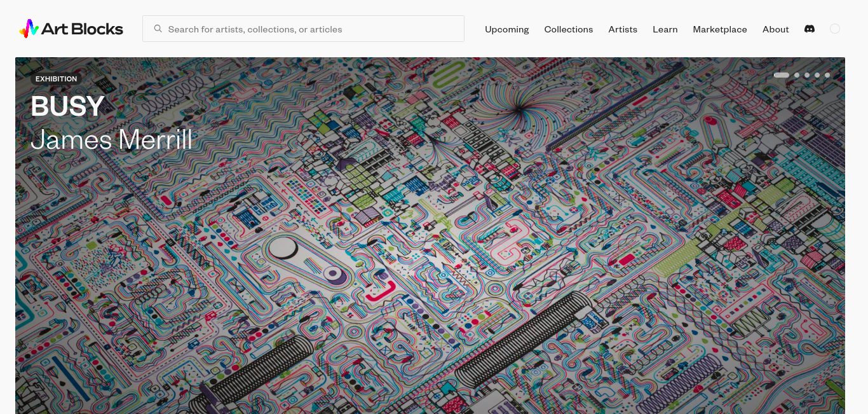Viewport: 868px width, 414px height.
Task: Select the fifth carousel slide dot
Action: coord(827,75)
